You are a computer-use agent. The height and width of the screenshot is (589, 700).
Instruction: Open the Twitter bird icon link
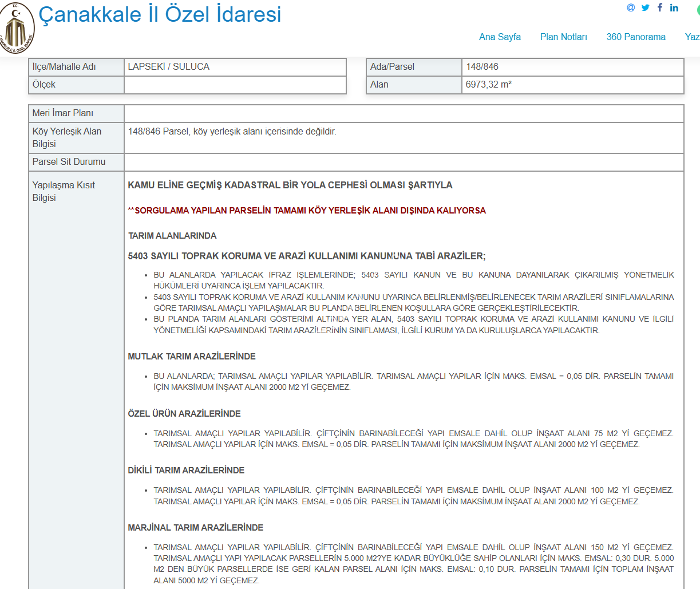[x=646, y=7]
